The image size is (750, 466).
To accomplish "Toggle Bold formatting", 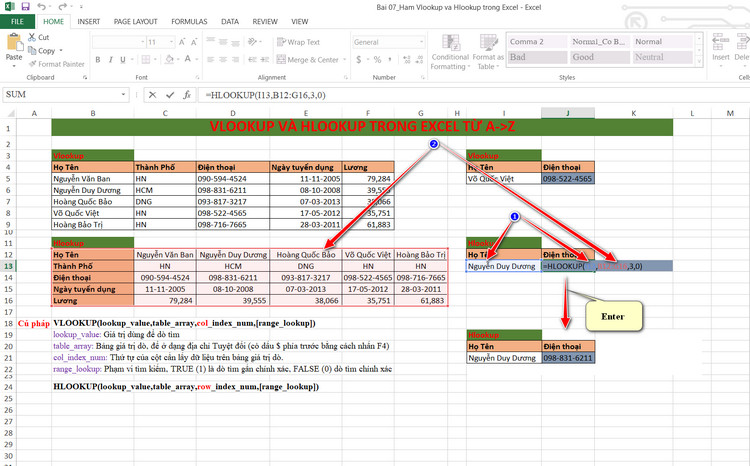I will tap(98, 59).
